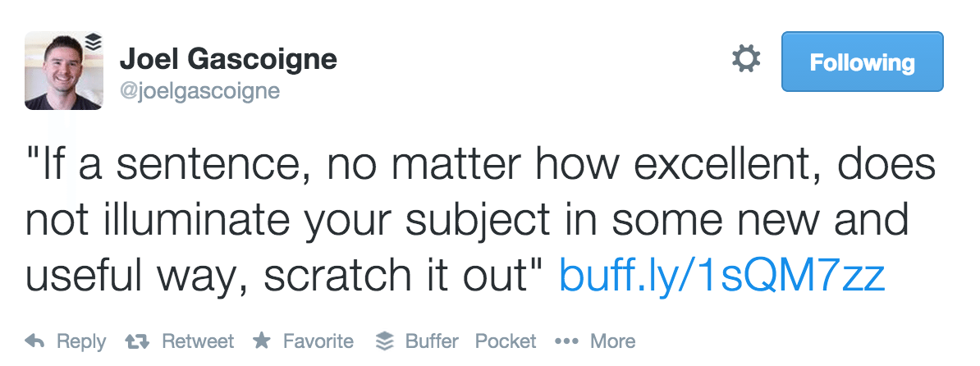Toggle the Favorite text label
The image size is (980, 366).
pos(318,341)
